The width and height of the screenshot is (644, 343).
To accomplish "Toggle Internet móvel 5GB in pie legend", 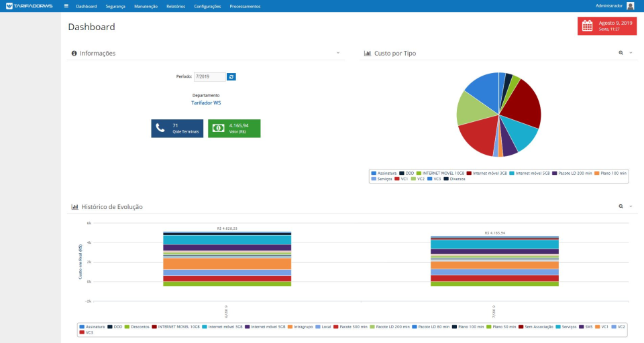I will coord(529,173).
